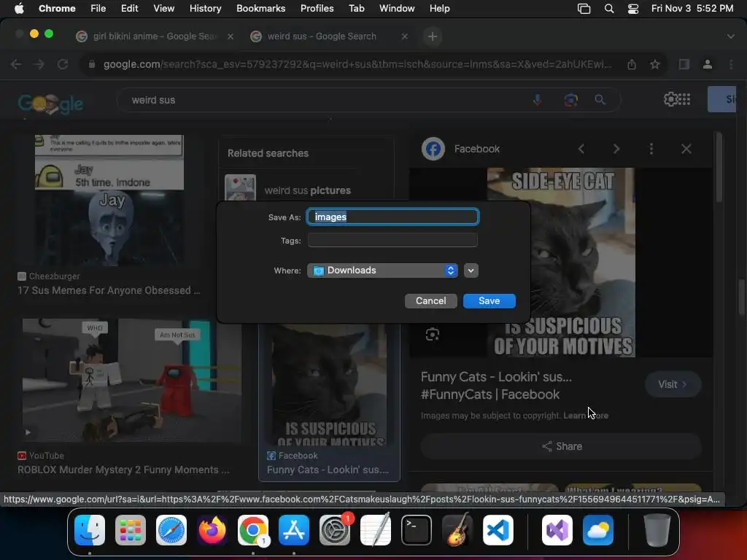Image resolution: width=747 pixels, height=560 pixels.
Task: Click the Tags input field
Action: point(392,241)
